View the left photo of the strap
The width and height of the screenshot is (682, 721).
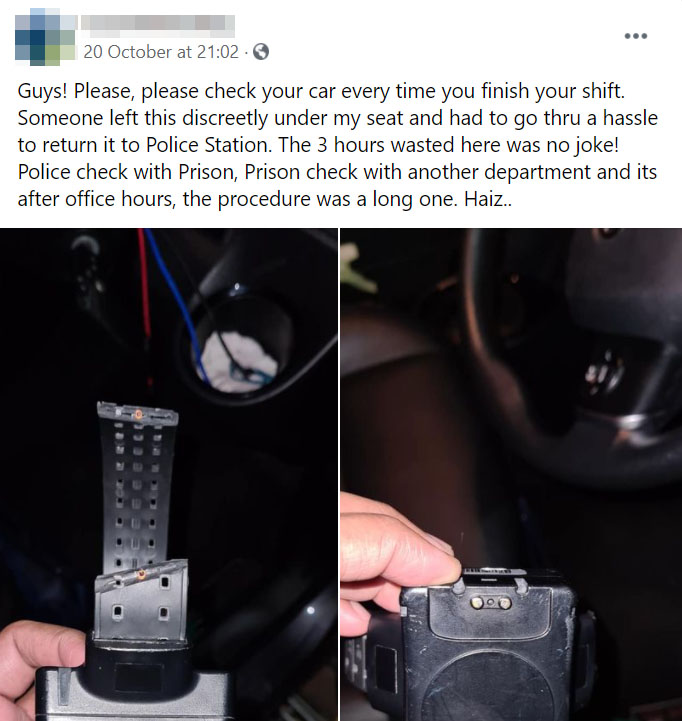click(169, 475)
